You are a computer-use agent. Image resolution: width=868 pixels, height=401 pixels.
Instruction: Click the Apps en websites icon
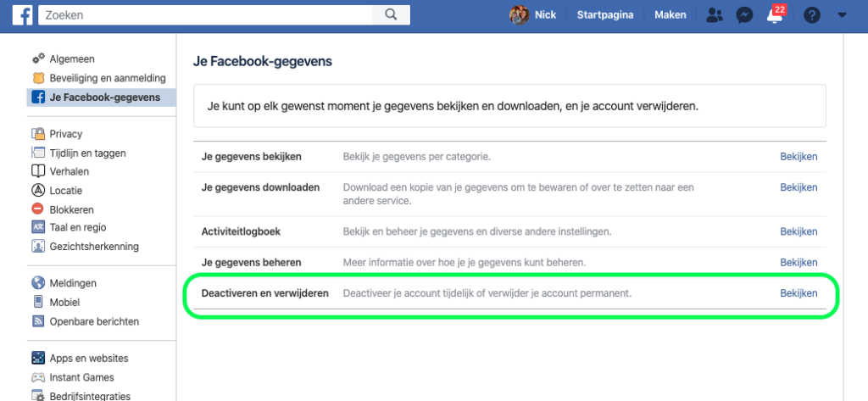(x=38, y=359)
